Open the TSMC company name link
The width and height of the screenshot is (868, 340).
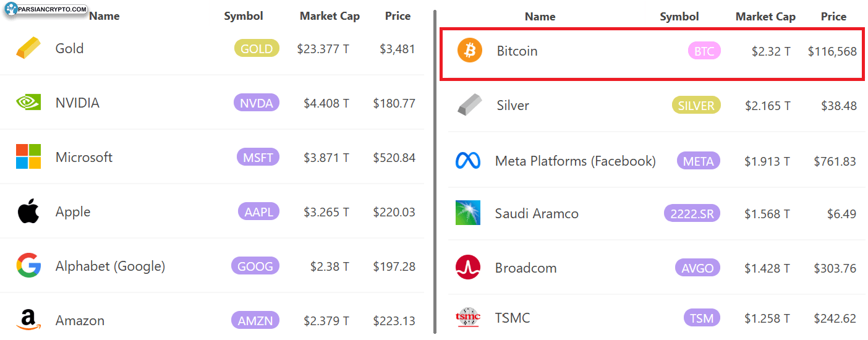click(x=513, y=318)
